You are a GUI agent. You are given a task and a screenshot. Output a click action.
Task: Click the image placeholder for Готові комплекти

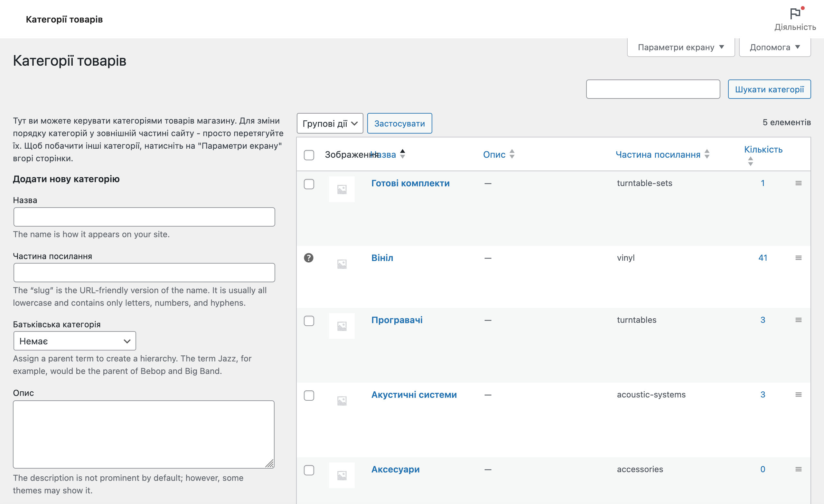(x=342, y=189)
